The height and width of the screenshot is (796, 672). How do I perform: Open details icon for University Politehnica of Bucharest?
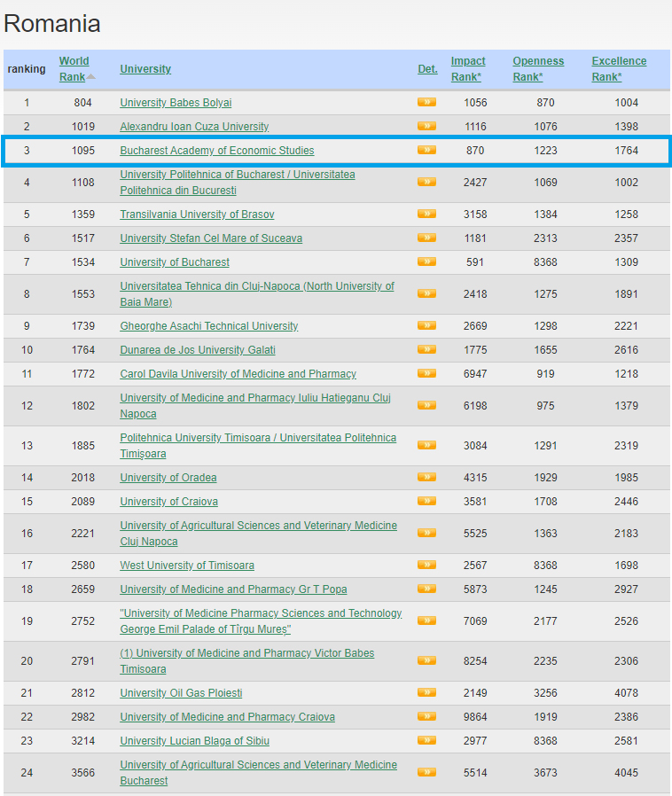point(426,182)
